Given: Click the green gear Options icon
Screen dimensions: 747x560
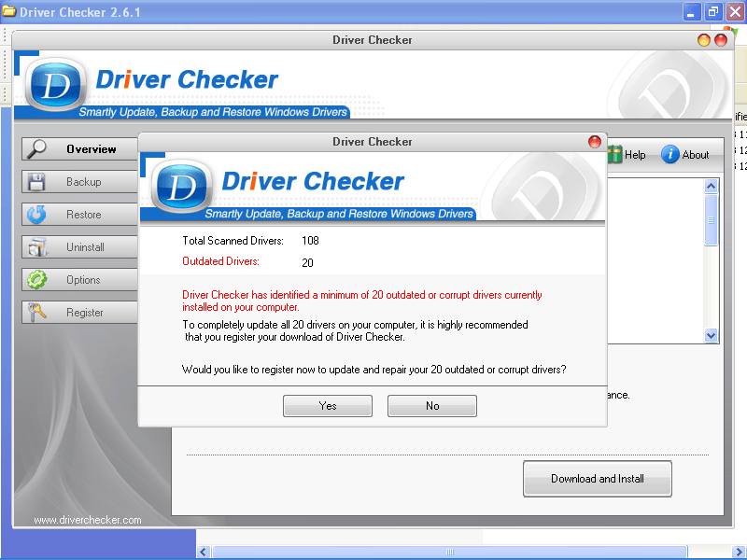Looking at the screenshot, I should pos(36,280).
